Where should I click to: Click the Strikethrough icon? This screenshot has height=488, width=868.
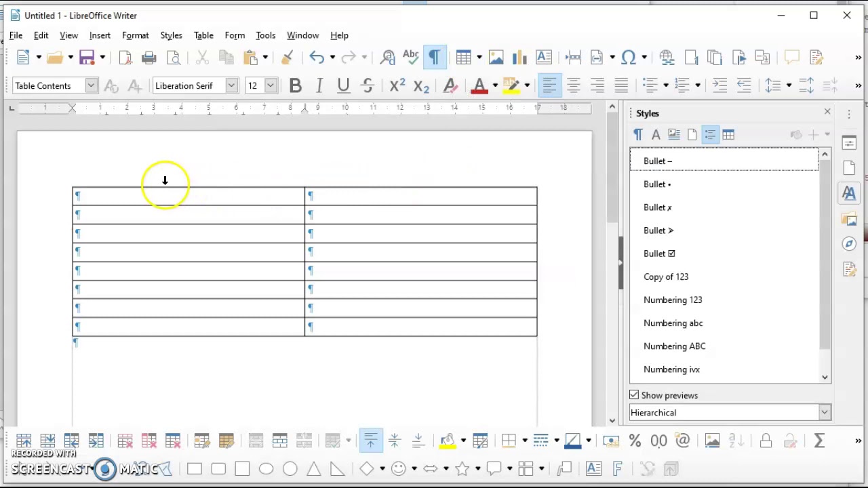pyautogui.click(x=368, y=85)
